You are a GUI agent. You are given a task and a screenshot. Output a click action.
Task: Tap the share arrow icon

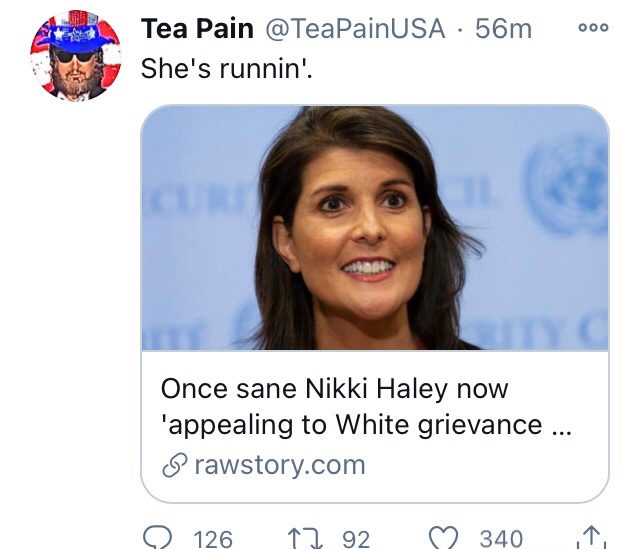point(591,538)
